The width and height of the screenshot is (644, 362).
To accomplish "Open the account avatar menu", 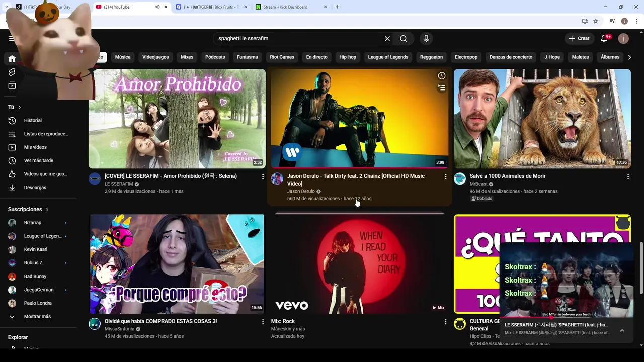I will (623, 39).
